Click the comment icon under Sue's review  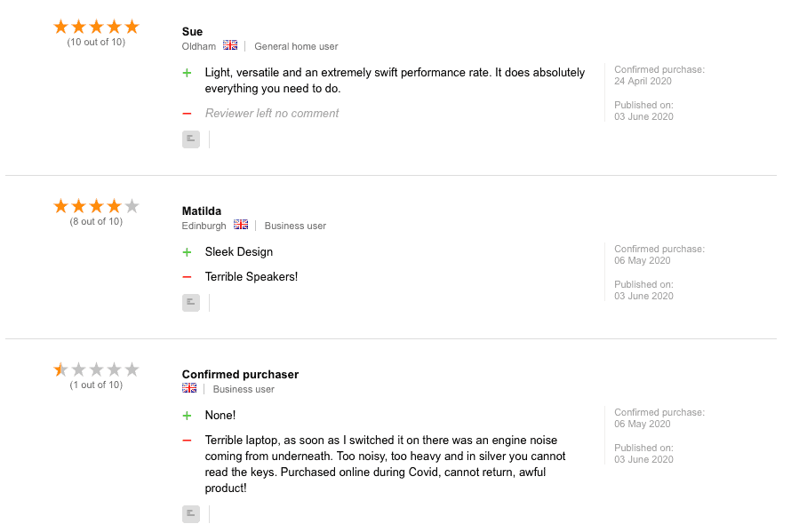(191, 139)
